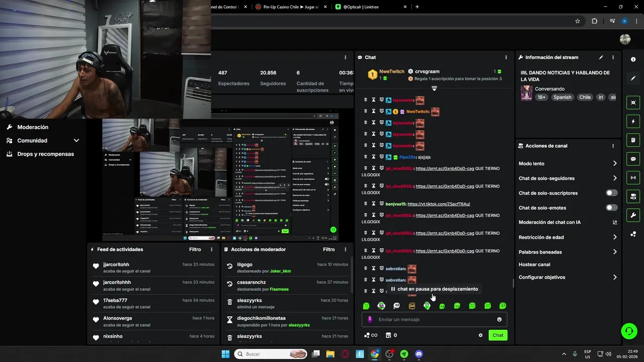
Task: Expand Modo lento options
Action: pyautogui.click(x=615, y=163)
